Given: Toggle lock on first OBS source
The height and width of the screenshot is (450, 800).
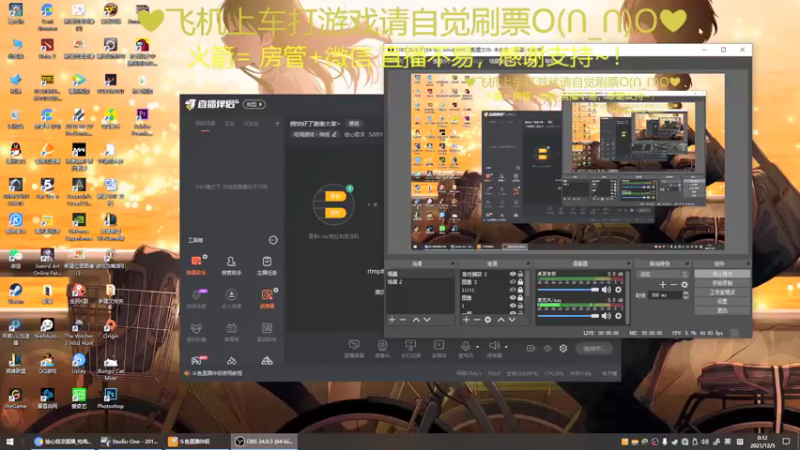Looking at the screenshot, I should (520, 274).
